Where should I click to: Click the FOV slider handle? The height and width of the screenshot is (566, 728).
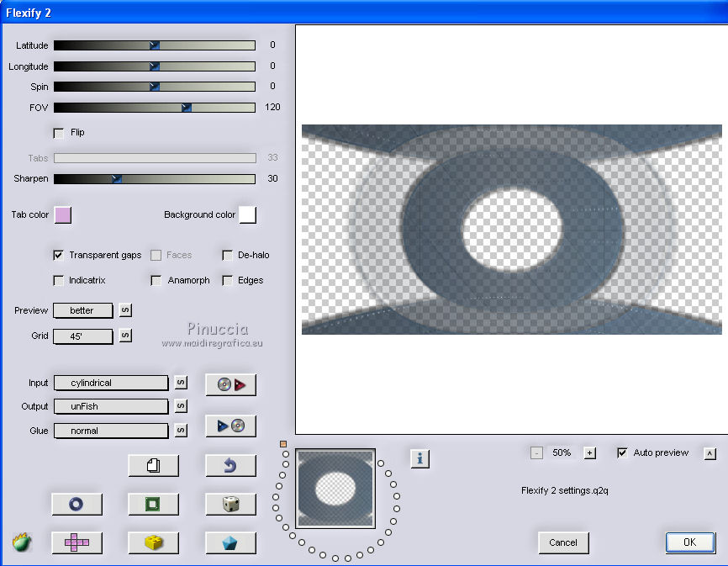pos(186,108)
